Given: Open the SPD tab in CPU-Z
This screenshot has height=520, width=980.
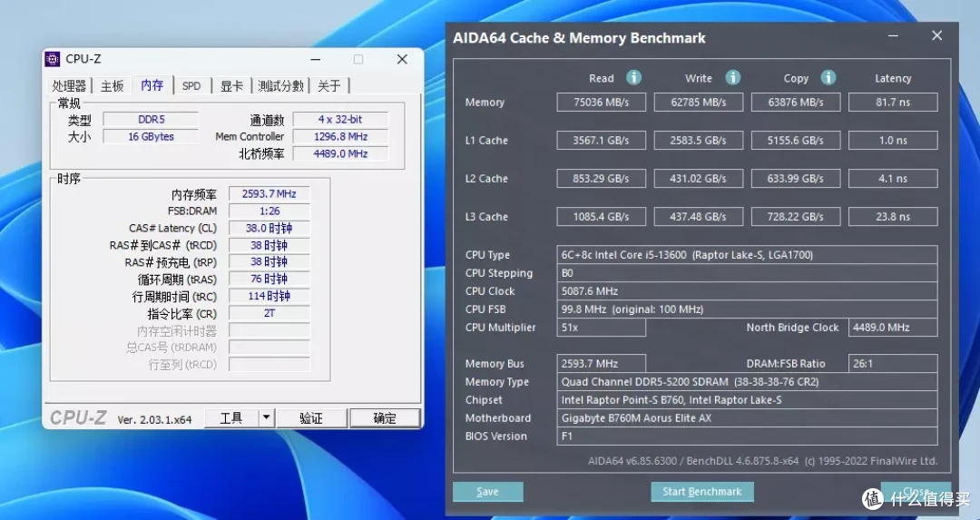Looking at the screenshot, I should [x=191, y=85].
